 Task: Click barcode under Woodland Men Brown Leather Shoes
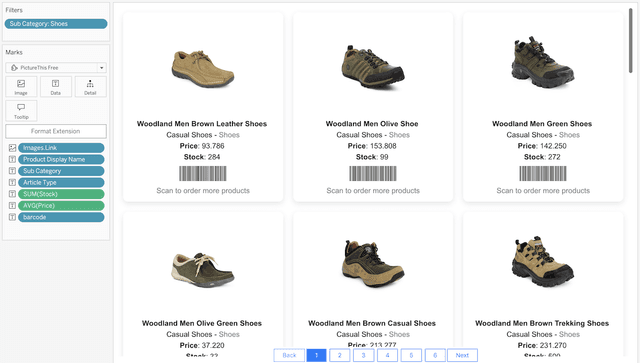tap(203, 174)
